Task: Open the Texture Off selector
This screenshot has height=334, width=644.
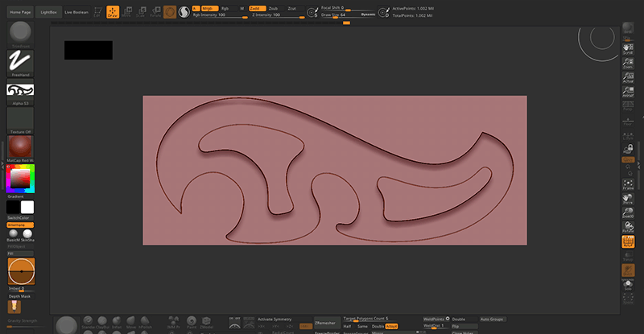Action: coord(20,119)
